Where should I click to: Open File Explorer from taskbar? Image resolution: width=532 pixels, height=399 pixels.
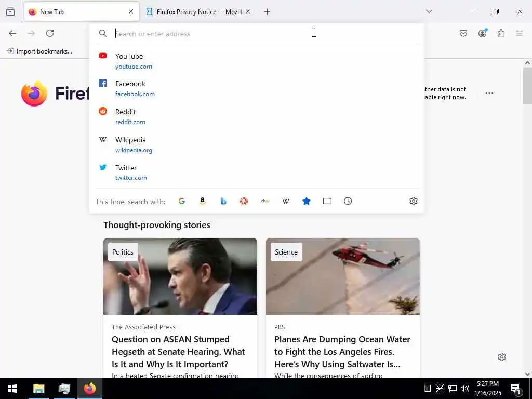coord(38,389)
